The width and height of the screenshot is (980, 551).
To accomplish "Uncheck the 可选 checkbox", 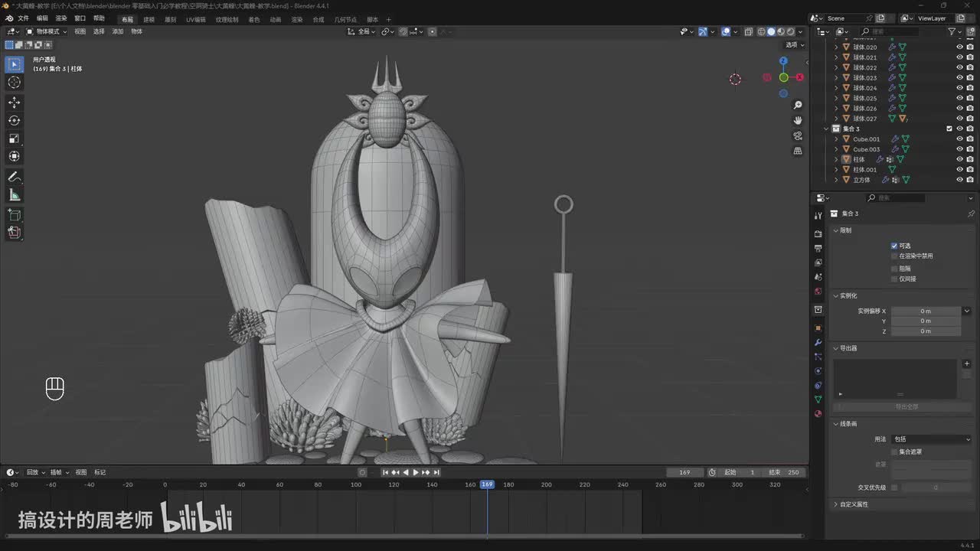I will 894,246.
